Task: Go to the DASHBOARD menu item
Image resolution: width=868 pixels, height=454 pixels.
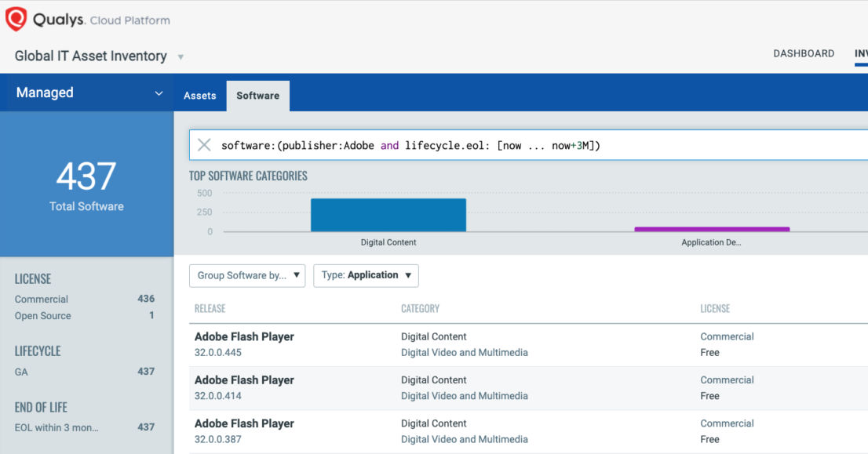Action: (x=804, y=53)
